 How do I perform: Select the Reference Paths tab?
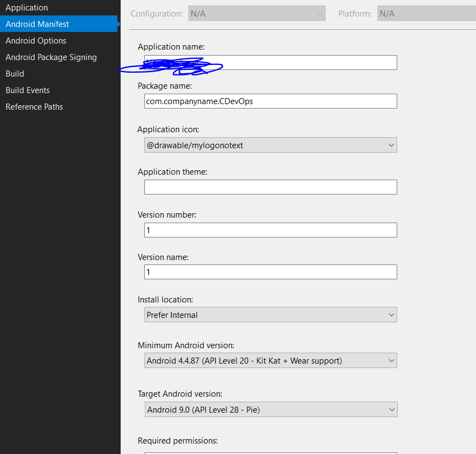tap(34, 107)
